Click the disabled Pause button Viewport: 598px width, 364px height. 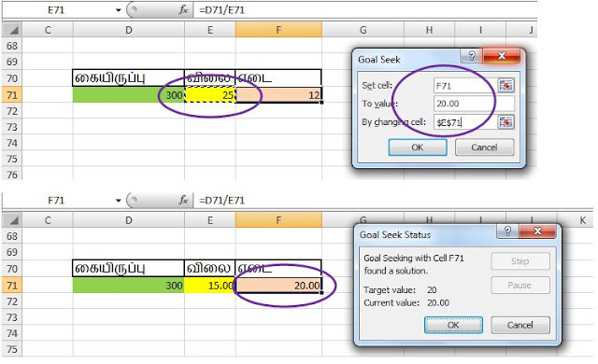pos(520,286)
